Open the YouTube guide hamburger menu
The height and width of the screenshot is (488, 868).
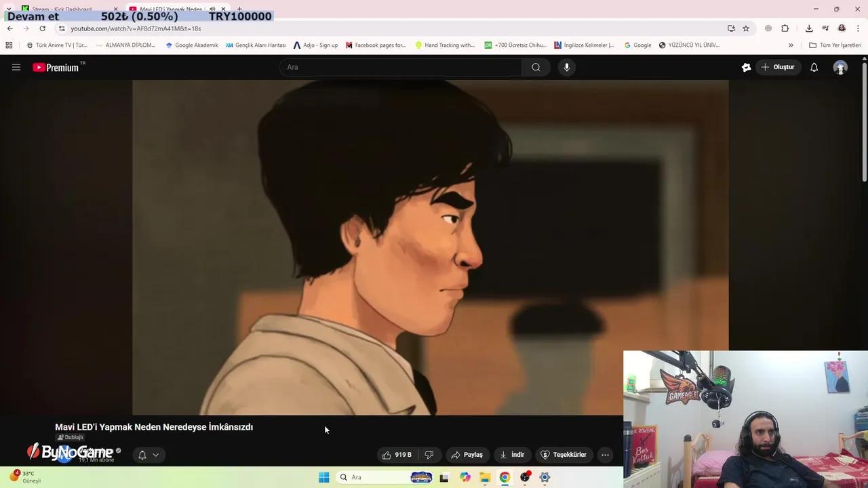click(16, 67)
